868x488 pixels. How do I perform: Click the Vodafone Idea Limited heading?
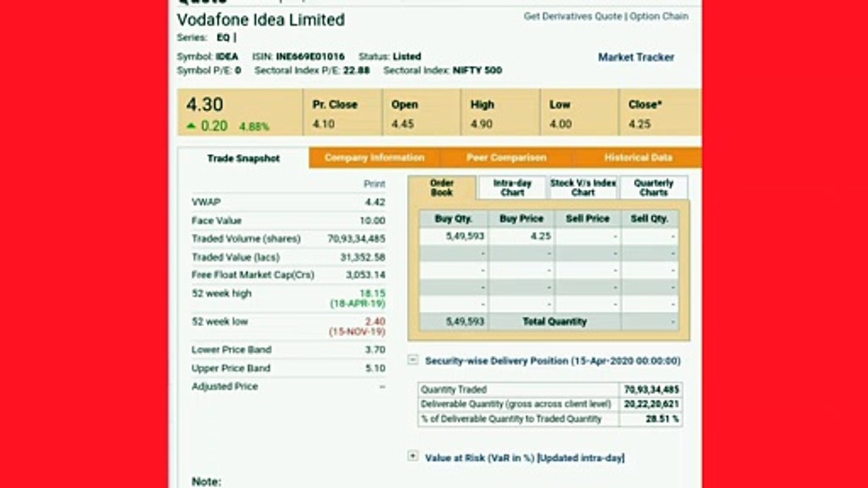tap(260, 20)
